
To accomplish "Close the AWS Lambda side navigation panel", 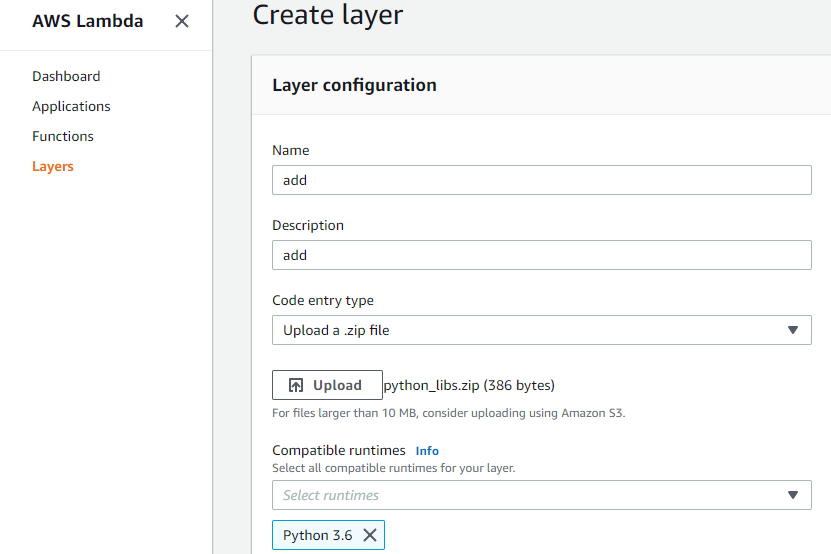I will (x=182, y=21).
